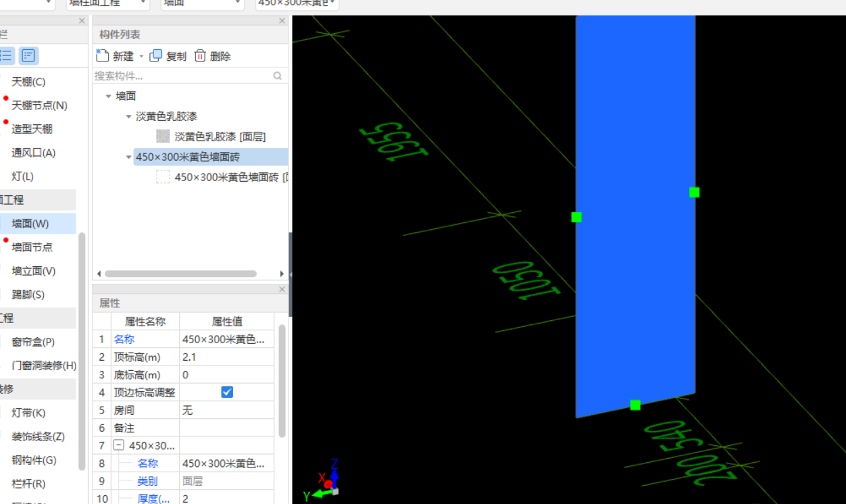
Task: Select 淡黄色乳胶漆 [面层] tree row
Action: point(220,136)
